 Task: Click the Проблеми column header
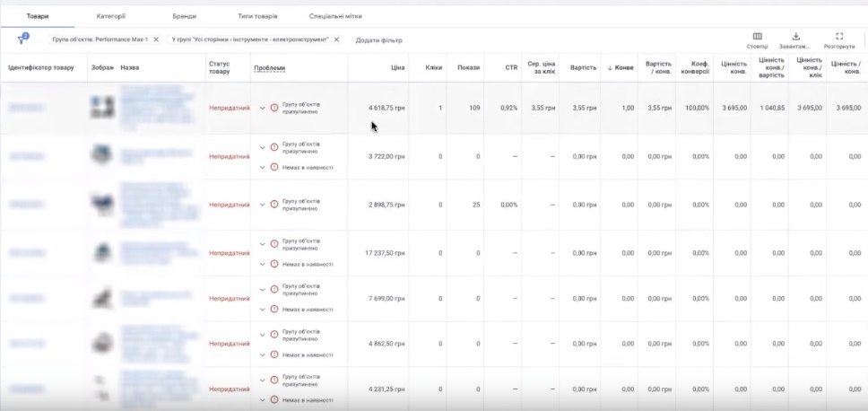click(x=270, y=68)
